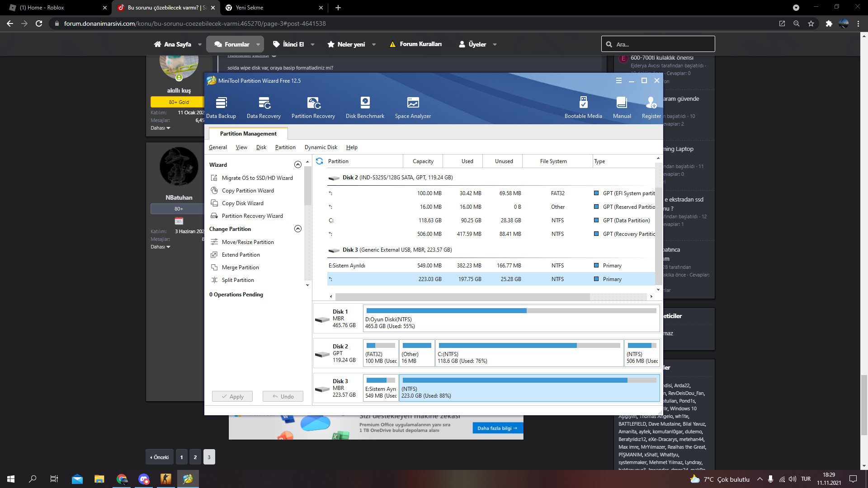Launch Data Recovery from the toolbar

[x=264, y=107]
